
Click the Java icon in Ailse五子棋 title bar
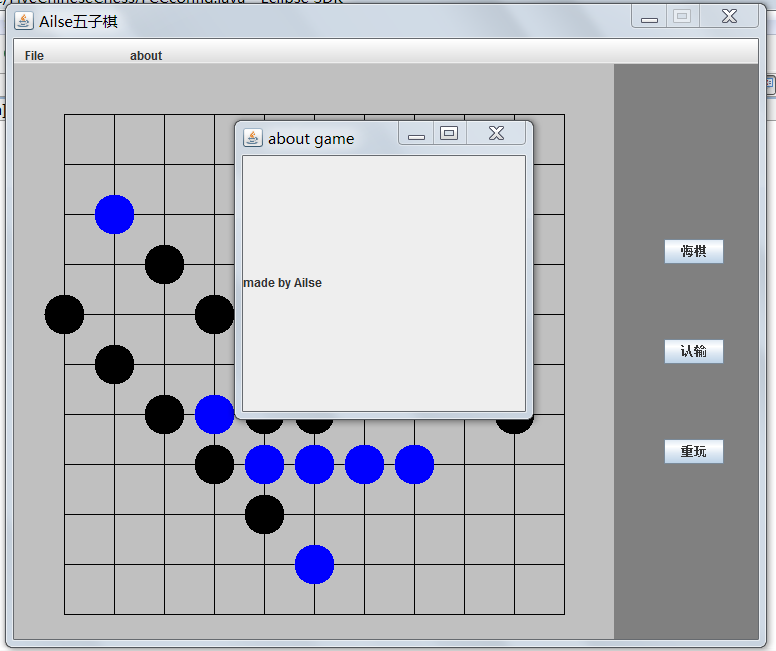coord(23,21)
